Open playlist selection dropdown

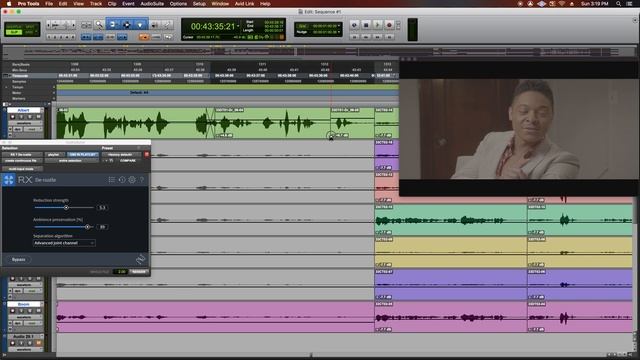[54, 155]
